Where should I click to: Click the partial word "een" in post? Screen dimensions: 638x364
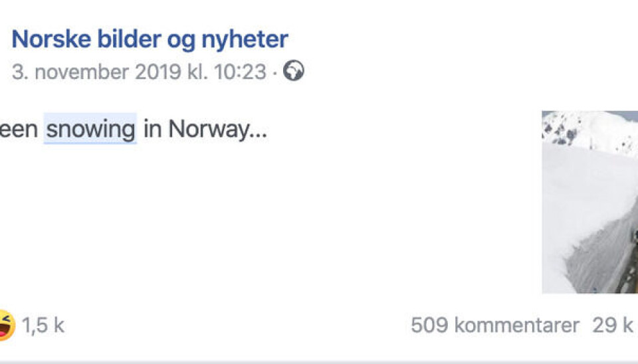pyautogui.click(x=19, y=129)
